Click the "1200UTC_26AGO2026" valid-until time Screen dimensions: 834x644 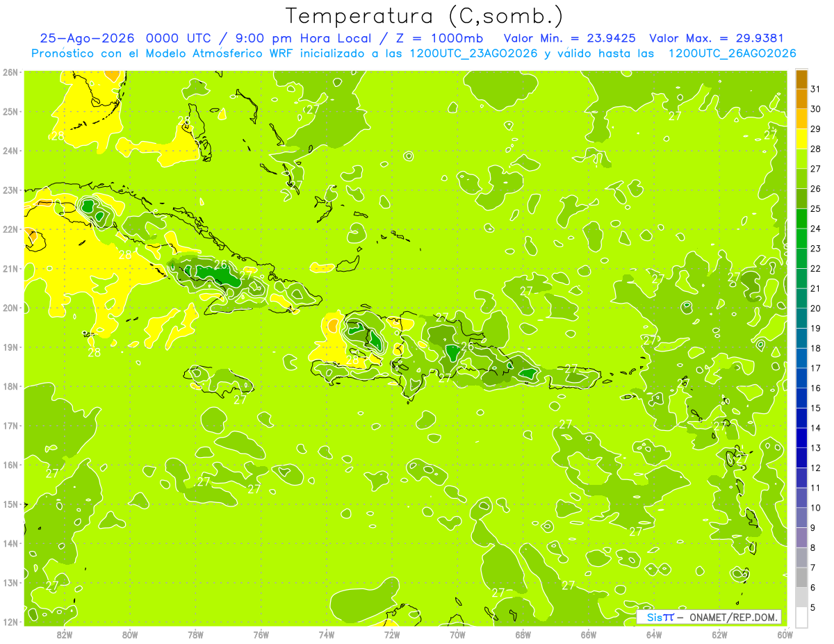(x=732, y=53)
